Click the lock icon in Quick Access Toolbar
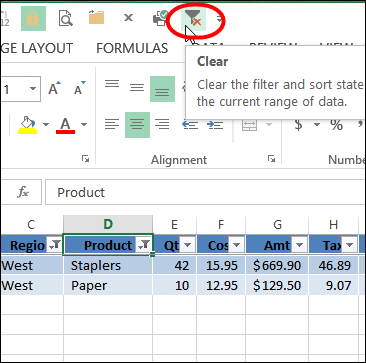The height and width of the screenshot is (363, 366). [32, 18]
